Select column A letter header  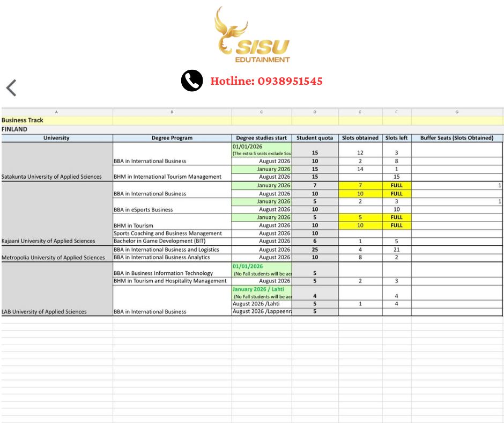click(57, 112)
